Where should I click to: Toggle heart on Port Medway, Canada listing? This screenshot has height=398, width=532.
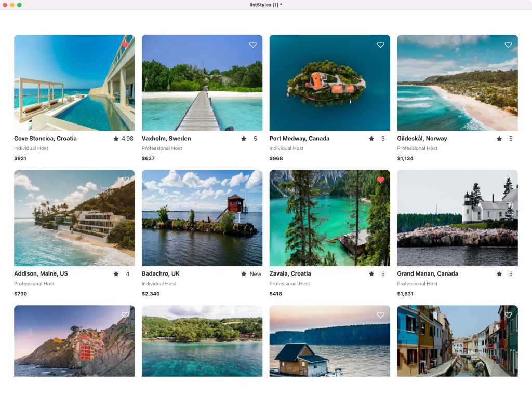coord(381,45)
